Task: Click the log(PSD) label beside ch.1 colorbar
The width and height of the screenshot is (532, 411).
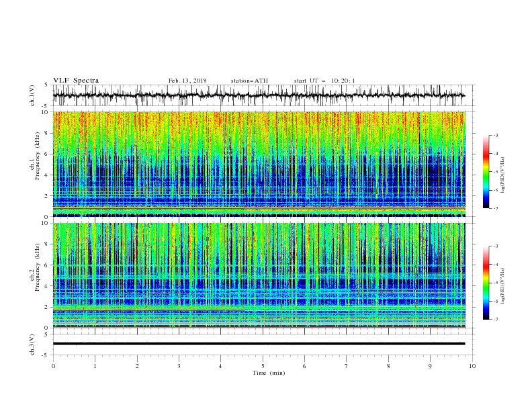Action: pos(503,175)
